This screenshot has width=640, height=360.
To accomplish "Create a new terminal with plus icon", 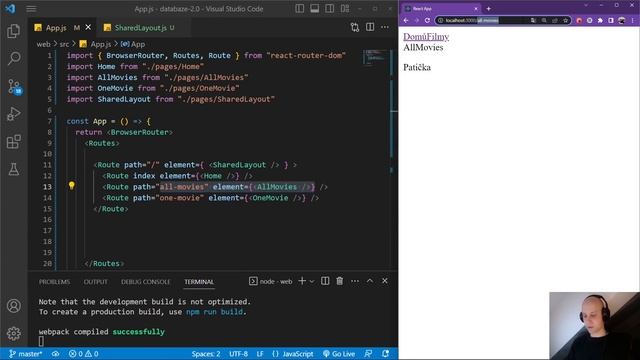I will [x=302, y=281].
